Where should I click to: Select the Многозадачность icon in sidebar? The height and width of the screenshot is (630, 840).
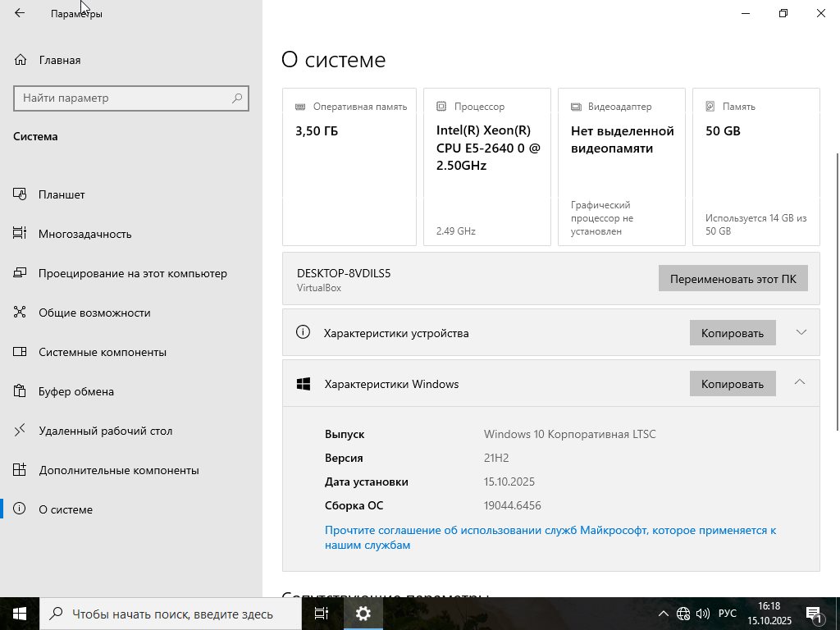pyautogui.click(x=21, y=234)
